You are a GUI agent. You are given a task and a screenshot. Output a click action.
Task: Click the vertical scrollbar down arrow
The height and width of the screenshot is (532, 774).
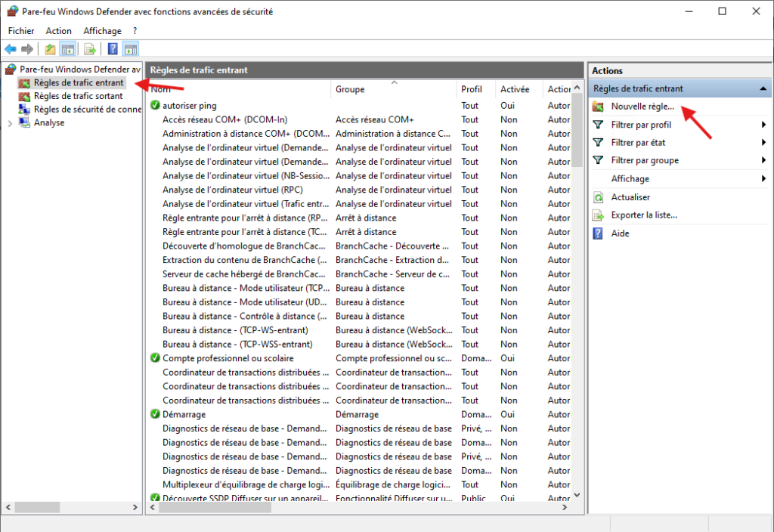[577, 495]
